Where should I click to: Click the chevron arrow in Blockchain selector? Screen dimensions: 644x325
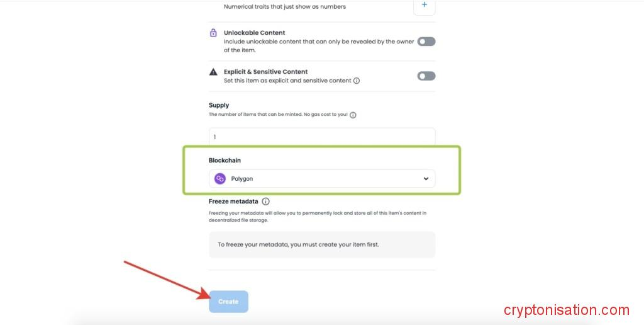[x=426, y=179]
